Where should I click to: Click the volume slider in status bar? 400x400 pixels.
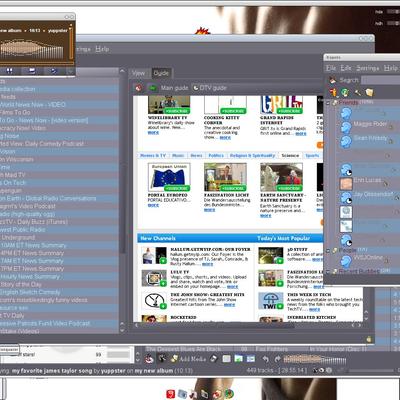370,370
